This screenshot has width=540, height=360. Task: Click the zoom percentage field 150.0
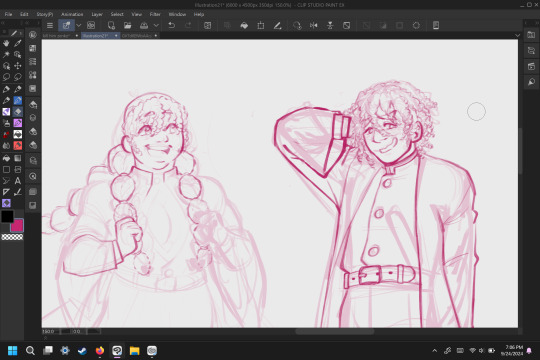(50, 331)
